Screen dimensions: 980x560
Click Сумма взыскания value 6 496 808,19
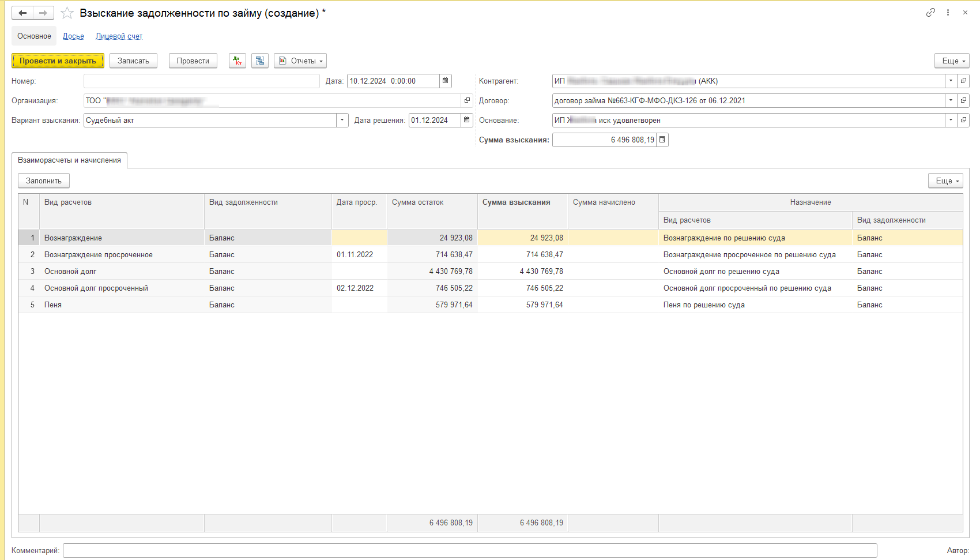pyautogui.click(x=604, y=140)
